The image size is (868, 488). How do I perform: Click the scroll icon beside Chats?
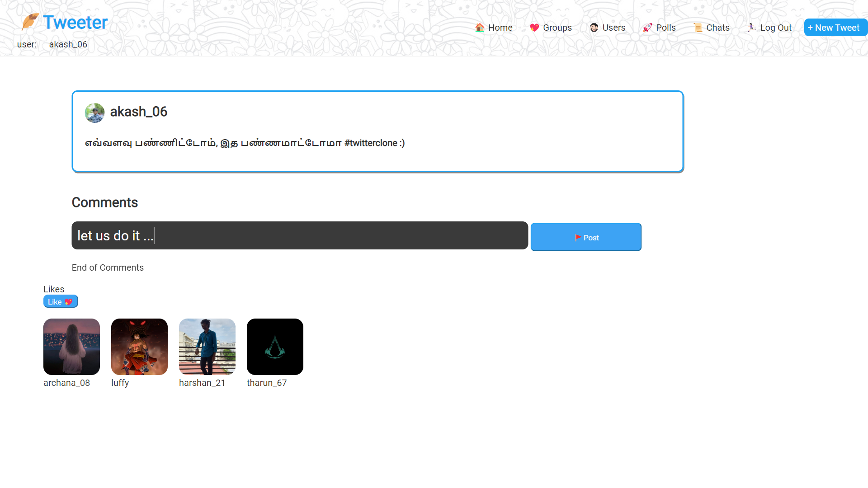(698, 28)
